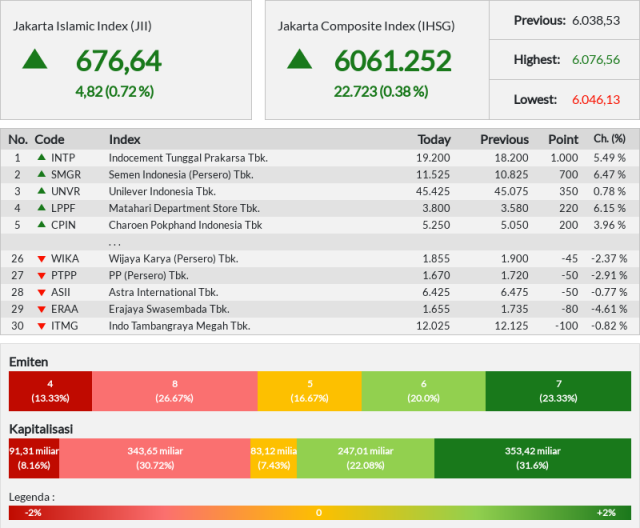
Task: Select the Kapitalisasi segment 91,31 miliar
Action: click(34, 458)
